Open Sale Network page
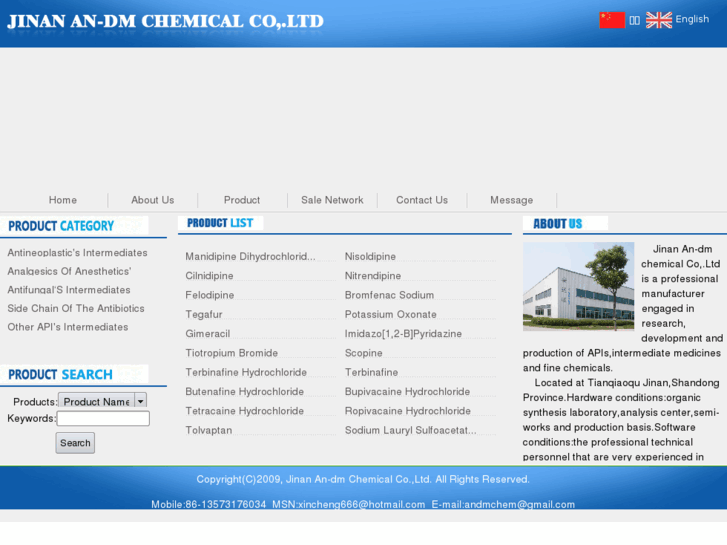Screen dimensions: 727x545 [332, 200]
